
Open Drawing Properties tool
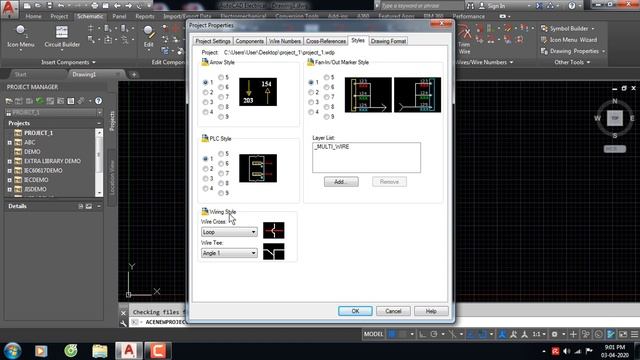tap(573, 51)
